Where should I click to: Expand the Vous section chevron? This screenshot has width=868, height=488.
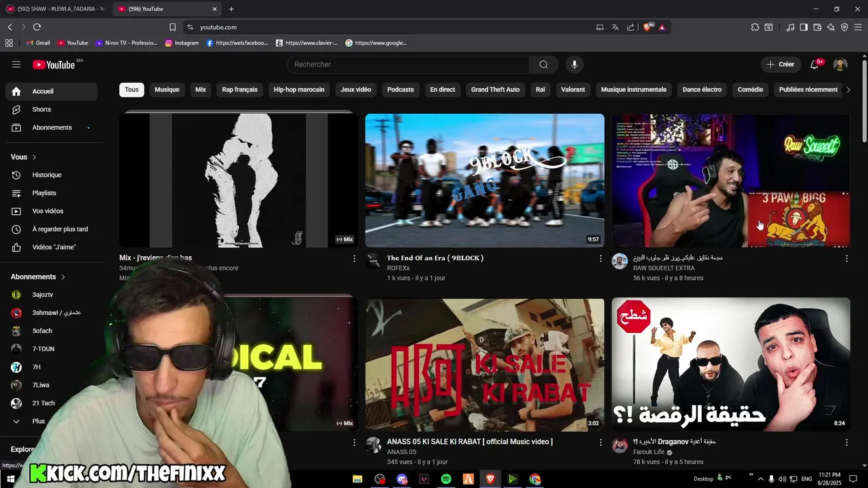pos(34,157)
